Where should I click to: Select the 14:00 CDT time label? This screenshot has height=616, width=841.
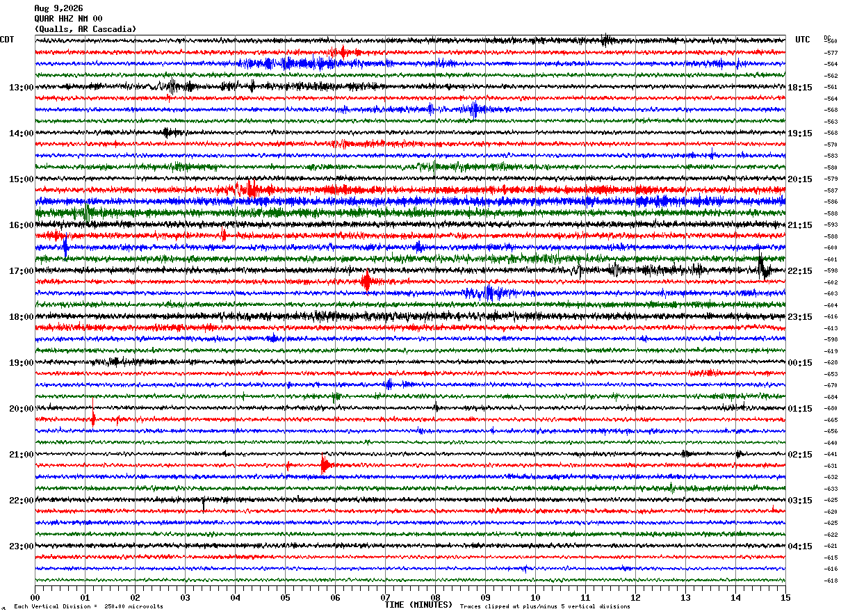[21, 133]
